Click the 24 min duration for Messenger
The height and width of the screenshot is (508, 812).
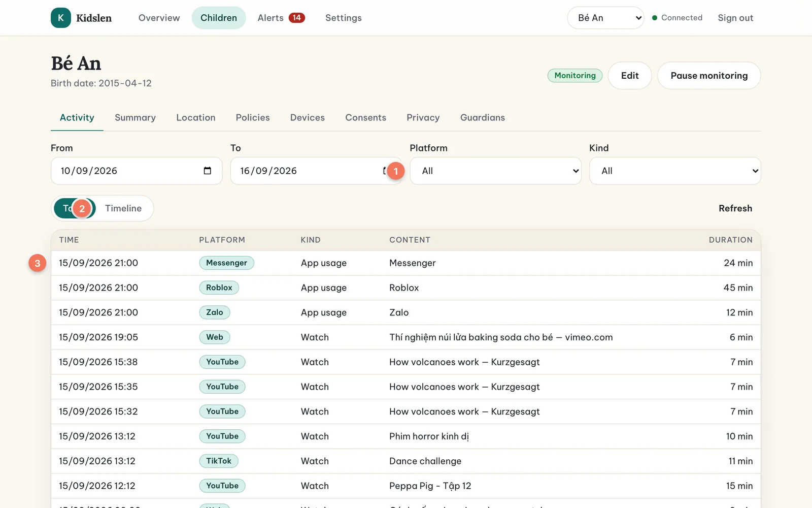(x=738, y=263)
